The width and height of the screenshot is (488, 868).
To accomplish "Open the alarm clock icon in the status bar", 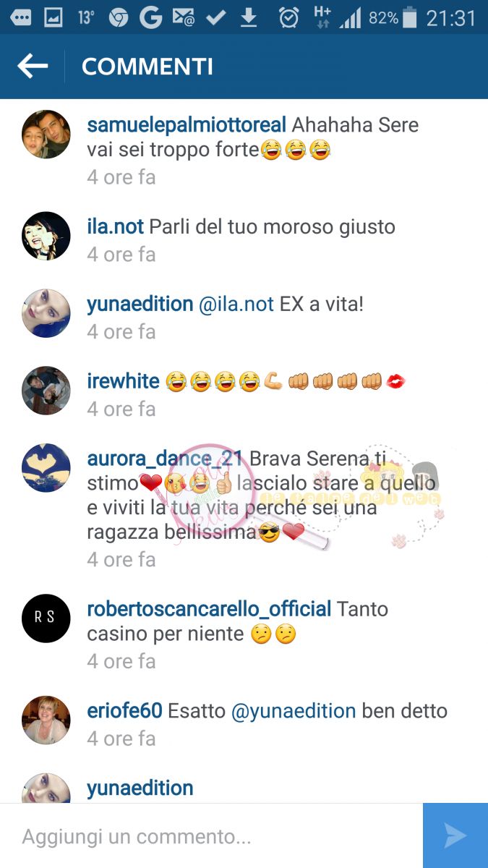I will (289, 17).
